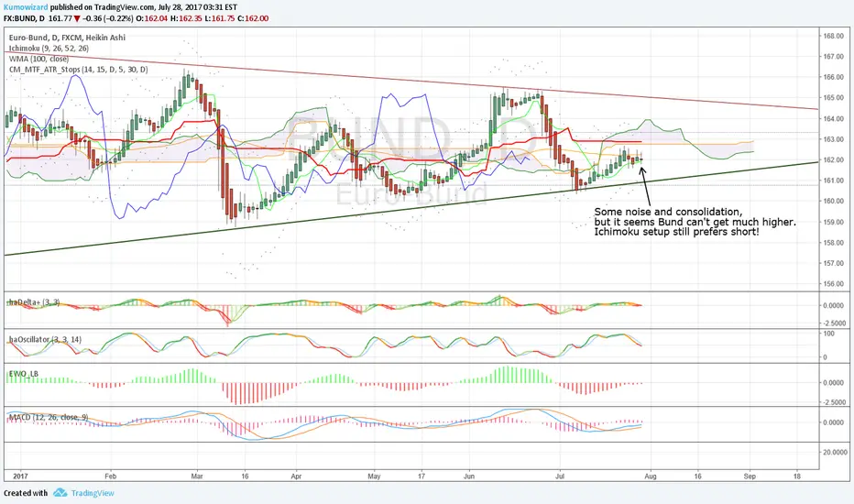Click the 100 level on haOscillator axis
Image resolution: width=854 pixels, height=504 pixels.
[828, 334]
